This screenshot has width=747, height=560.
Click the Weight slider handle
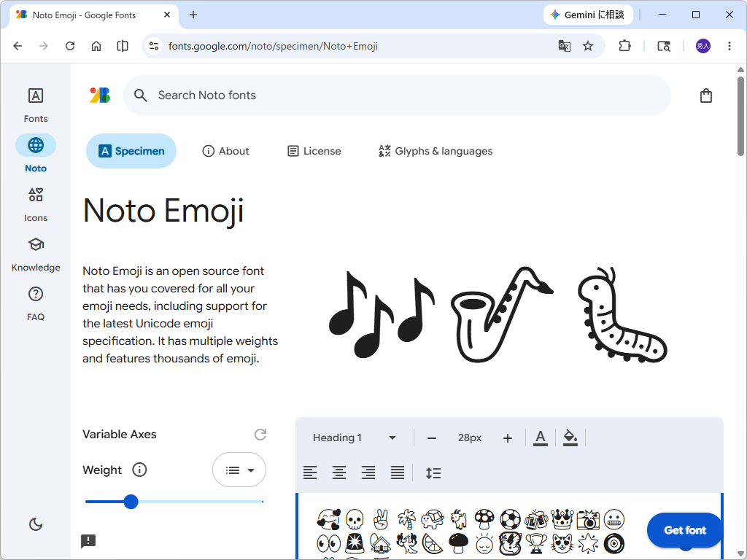coord(131,502)
